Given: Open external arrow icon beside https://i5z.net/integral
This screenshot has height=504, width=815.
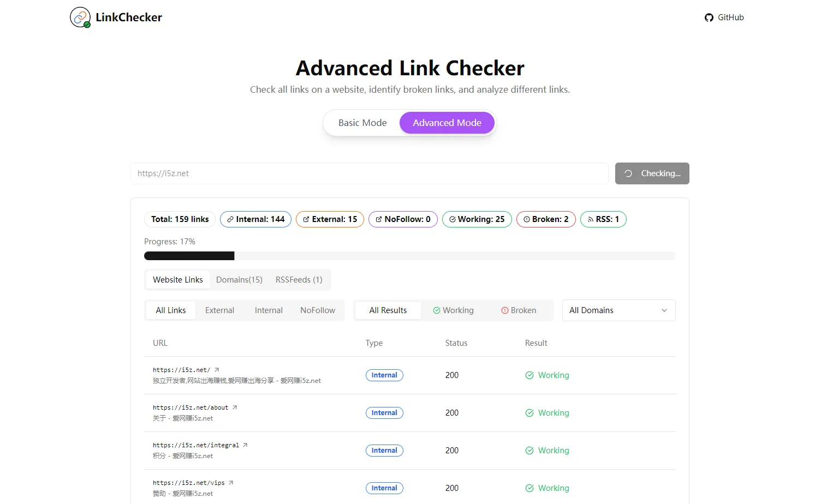Looking at the screenshot, I should click(x=245, y=445).
